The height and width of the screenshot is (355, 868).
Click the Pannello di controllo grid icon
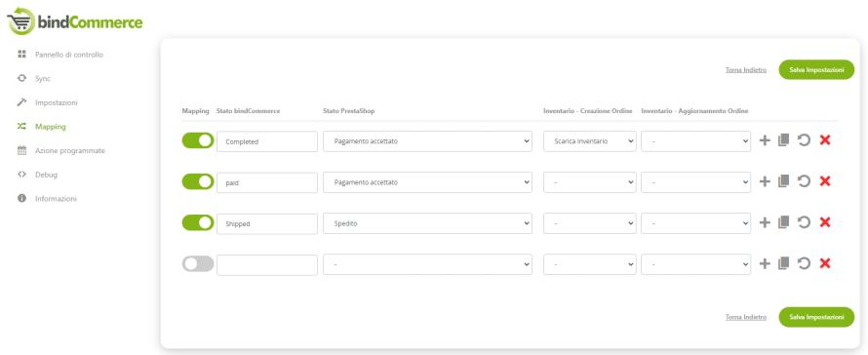pyautogui.click(x=21, y=55)
